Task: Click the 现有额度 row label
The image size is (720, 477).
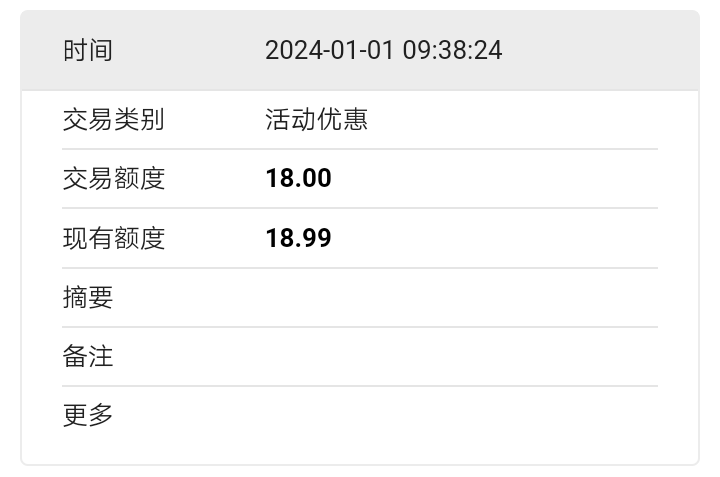Action: 113,238
